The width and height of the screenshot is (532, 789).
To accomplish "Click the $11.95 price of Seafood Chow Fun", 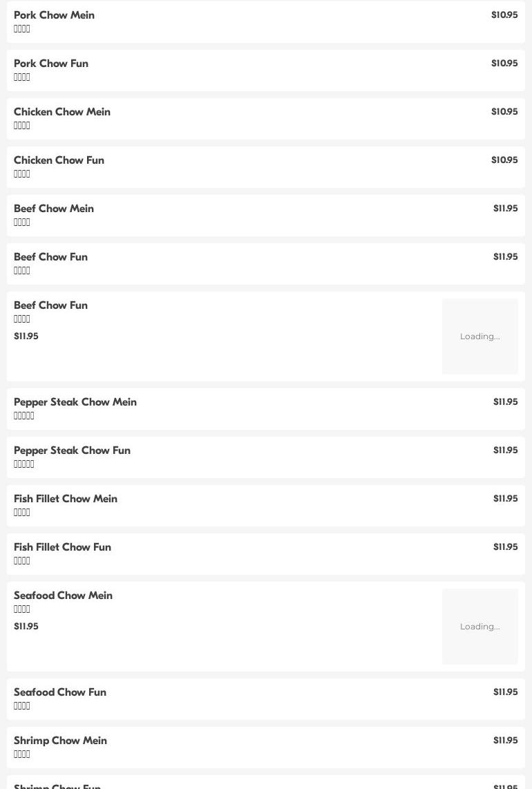I will (505, 692).
